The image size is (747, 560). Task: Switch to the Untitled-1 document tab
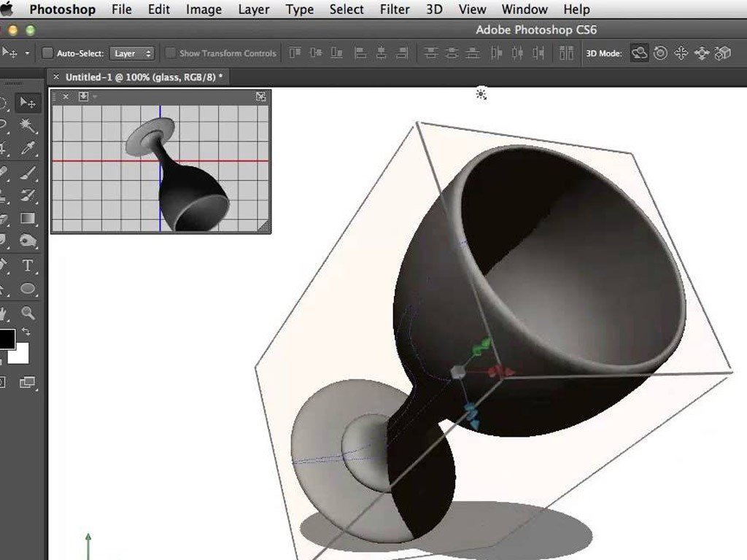(144, 77)
